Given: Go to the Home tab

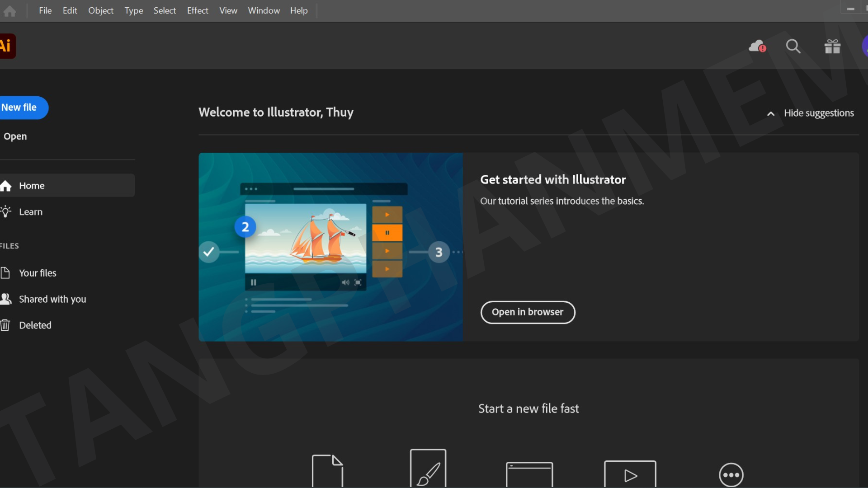Looking at the screenshot, I should click(67, 185).
